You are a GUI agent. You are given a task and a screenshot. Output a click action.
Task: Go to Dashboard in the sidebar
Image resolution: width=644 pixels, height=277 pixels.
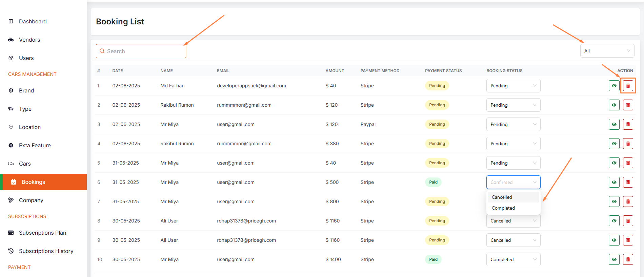tap(33, 21)
